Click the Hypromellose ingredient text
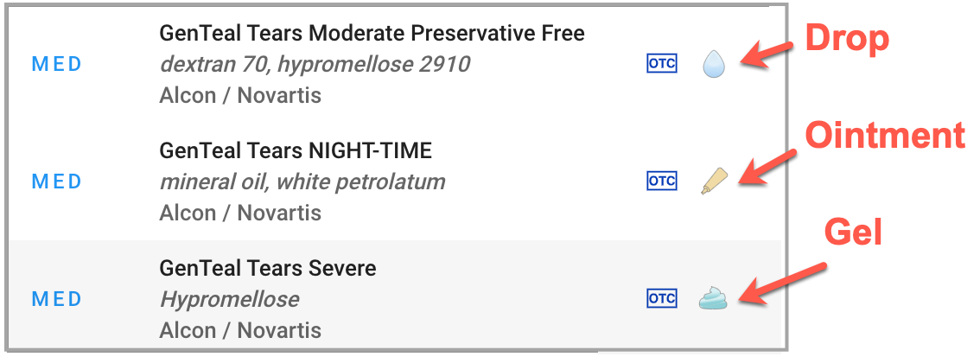This screenshot has width=980, height=363. (229, 299)
